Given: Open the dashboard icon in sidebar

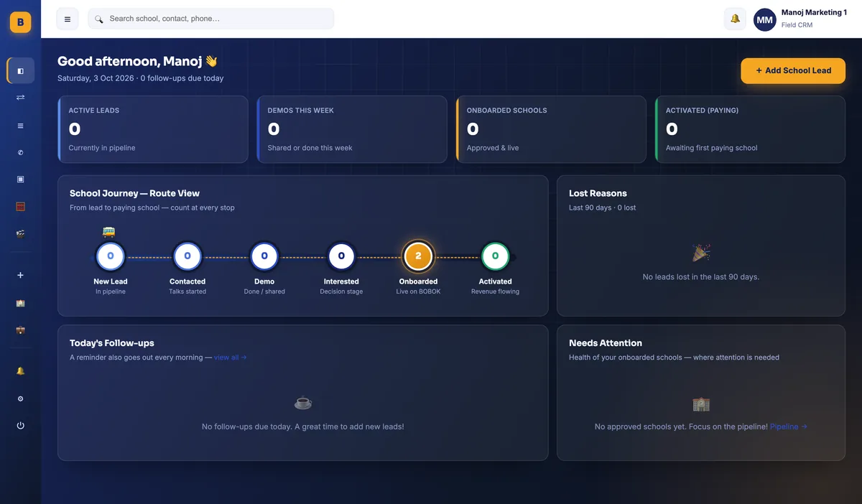Looking at the screenshot, I should [20, 70].
